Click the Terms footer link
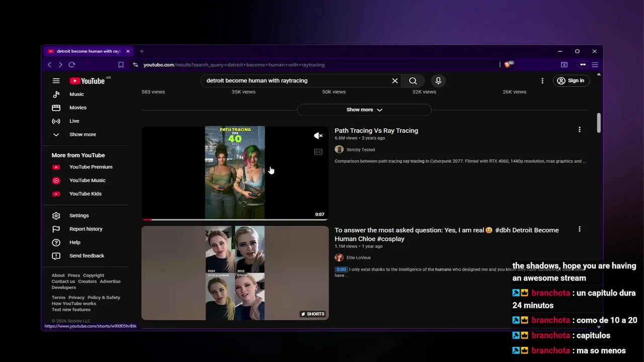The image size is (644, 362). coord(58,298)
